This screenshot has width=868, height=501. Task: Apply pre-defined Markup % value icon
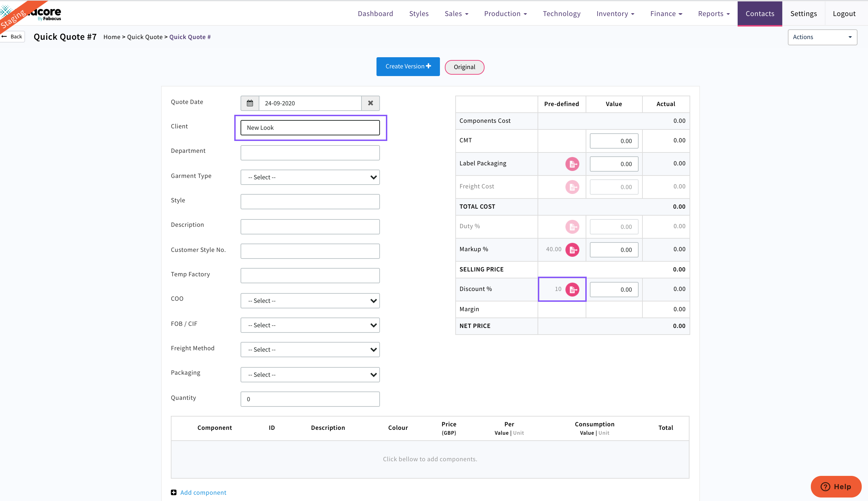point(572,250)
